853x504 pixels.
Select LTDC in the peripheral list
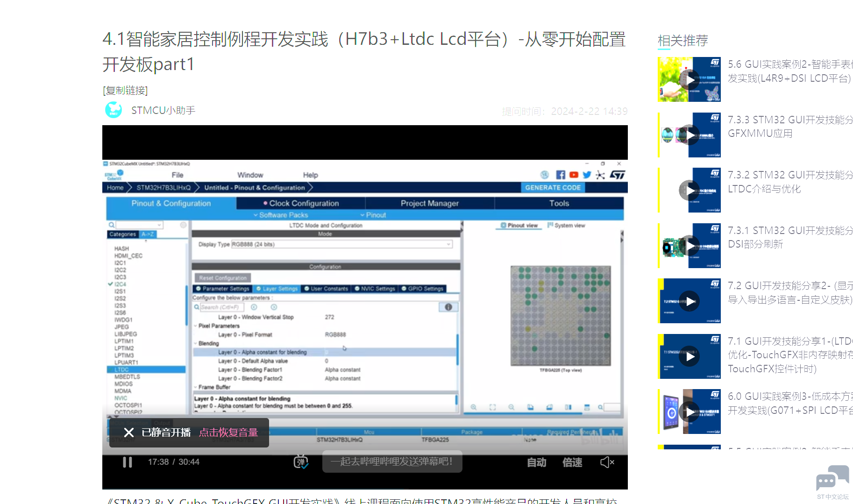pyautogui.click(x=146, y=369)
